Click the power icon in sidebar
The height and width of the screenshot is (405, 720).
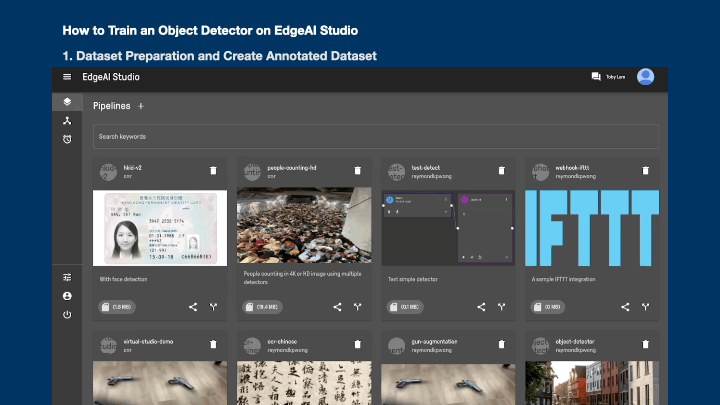(67, 315)
